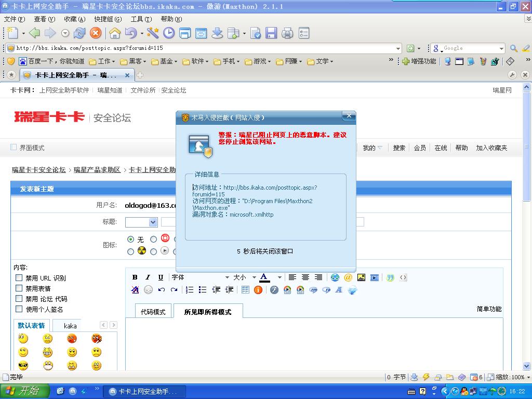Screen dimensions: 532x399
Task: Click the 文件诊所 top link
Action: coord(143,90)
